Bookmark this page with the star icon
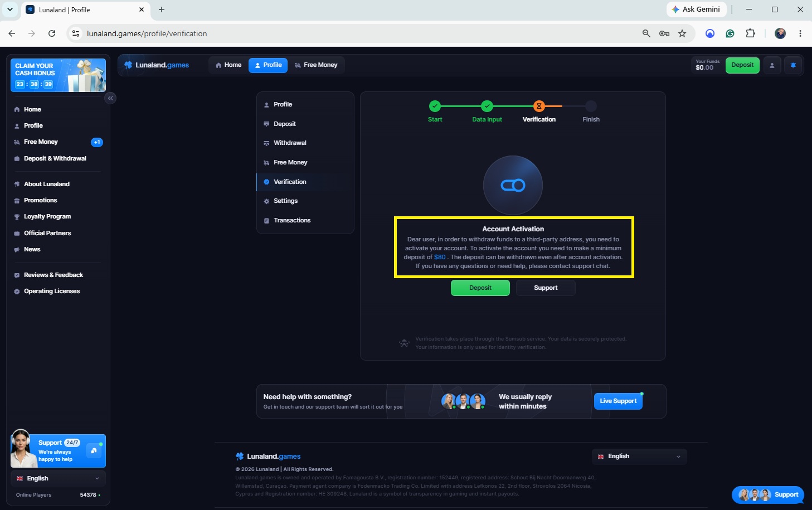The width and height of the screenshot is (812, 510). coord(682,33)
